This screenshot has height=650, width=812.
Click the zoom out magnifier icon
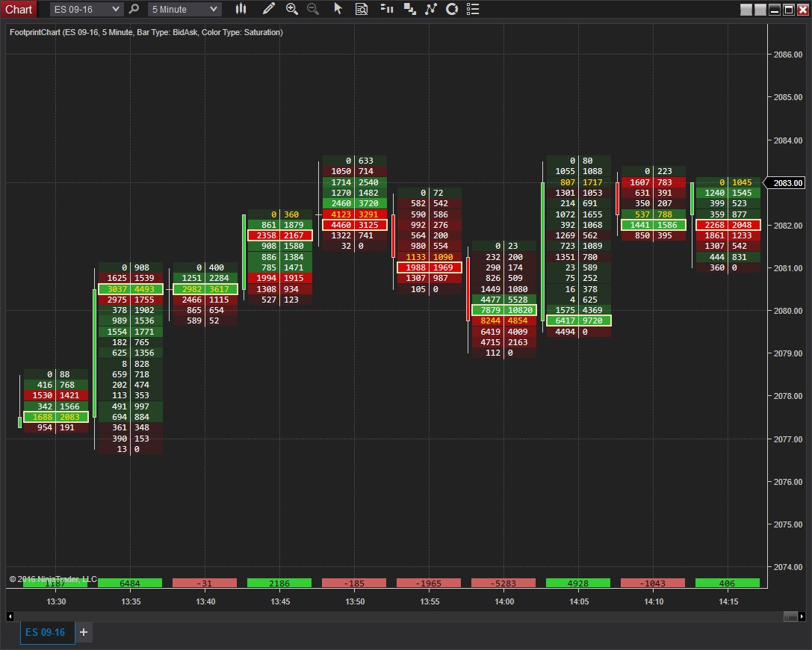pos(313,9)
